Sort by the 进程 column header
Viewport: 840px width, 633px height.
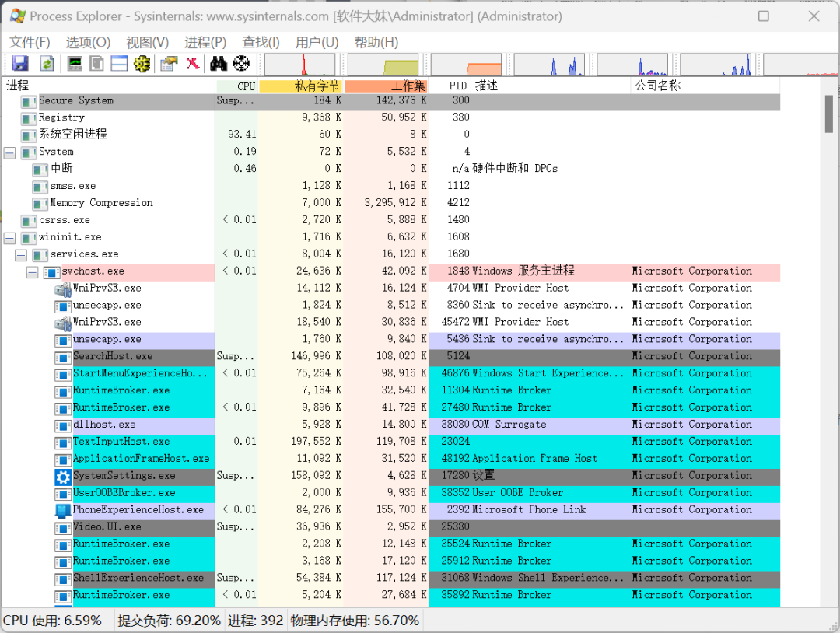109,86
